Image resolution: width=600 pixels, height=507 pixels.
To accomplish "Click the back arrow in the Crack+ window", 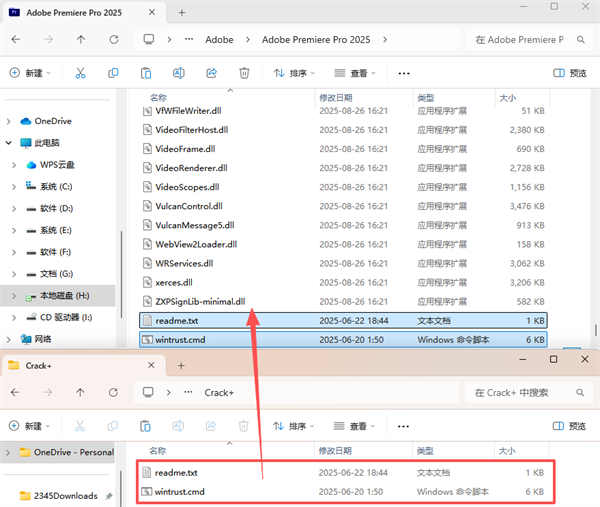I will pos(15,392).
